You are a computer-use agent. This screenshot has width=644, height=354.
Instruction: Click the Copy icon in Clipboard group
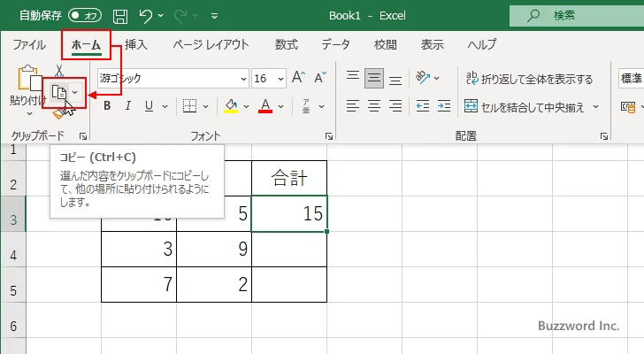pyautogui.click(x=59, y=93)
